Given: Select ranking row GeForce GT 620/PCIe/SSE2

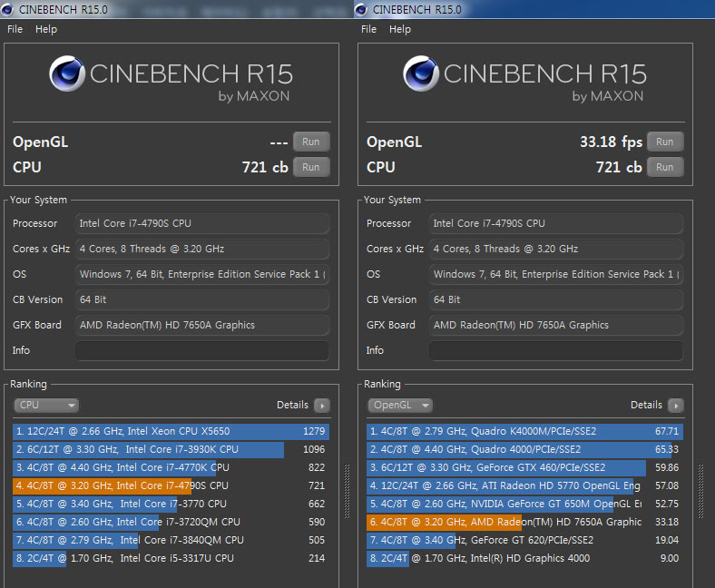Looking at the screenshot, I should tap(524, 540).
